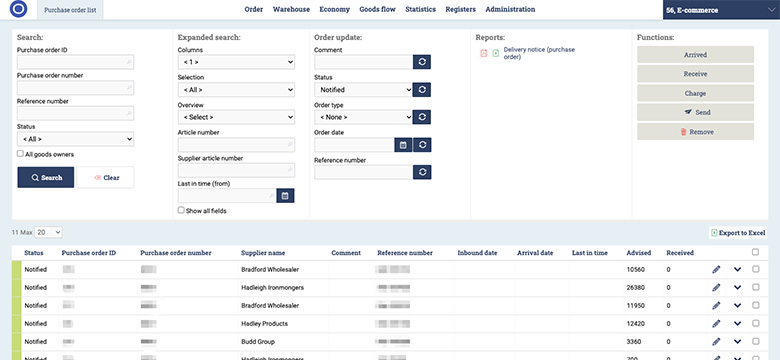
Task: Open the Search Status dropdown showing All
Action: coord(76,139)
